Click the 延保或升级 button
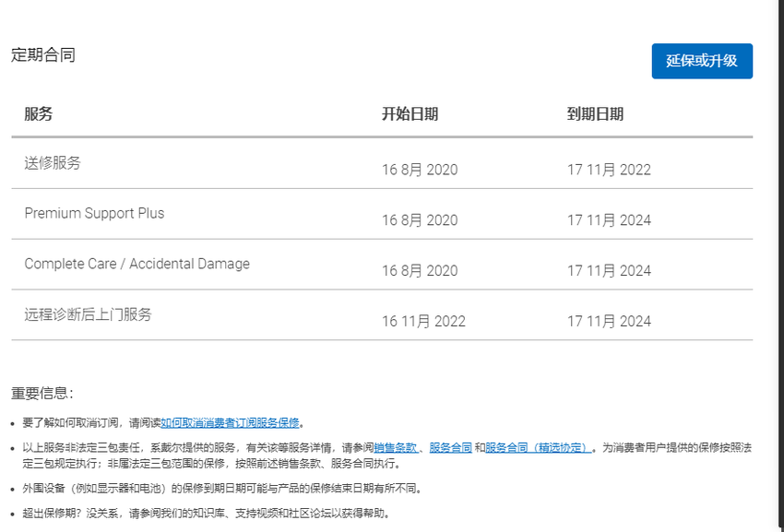The height and width of the screenshot is (532, 784). [x=702, y=61]
